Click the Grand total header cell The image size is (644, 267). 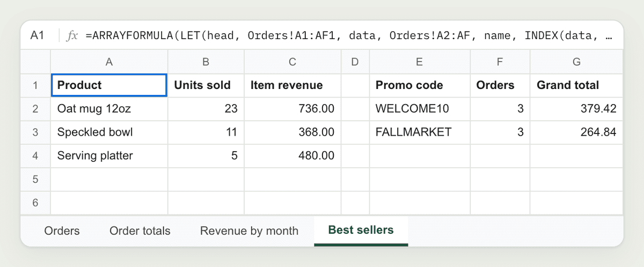point(577,85)
